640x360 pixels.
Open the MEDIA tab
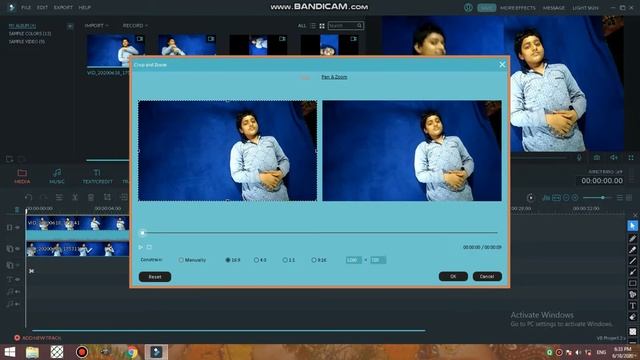click(22, 176)
